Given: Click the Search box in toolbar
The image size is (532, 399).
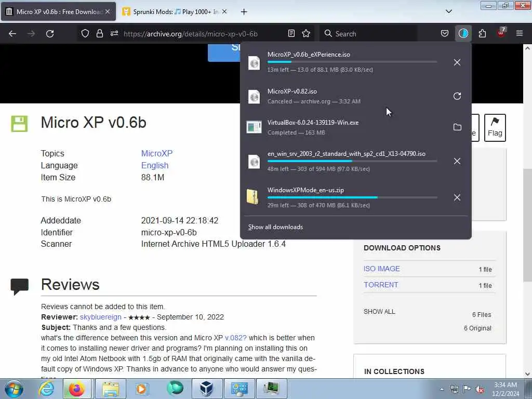Looking at the screenshot, I should [368, 34].
